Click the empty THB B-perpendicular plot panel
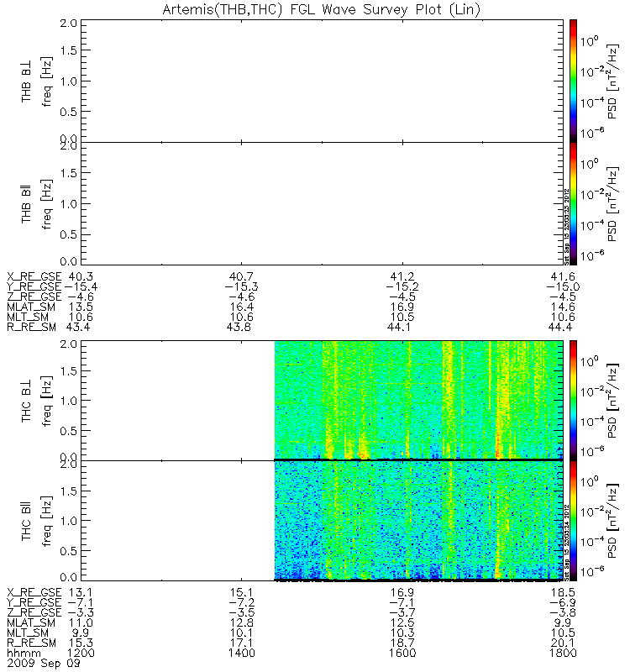 tap(323, 81)
